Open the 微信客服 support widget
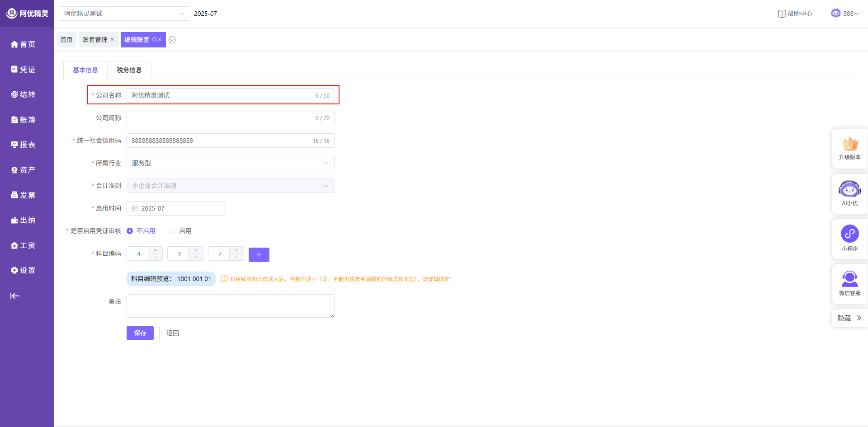This screenshot has height=427, width=868. coord(849,283)
